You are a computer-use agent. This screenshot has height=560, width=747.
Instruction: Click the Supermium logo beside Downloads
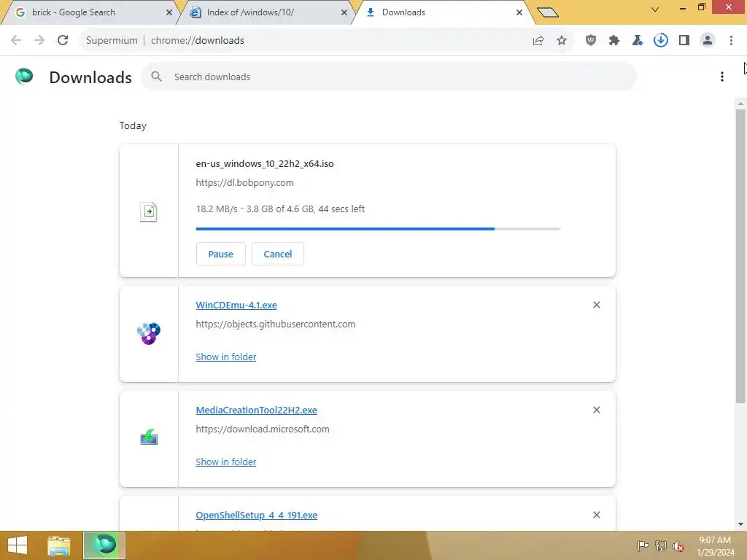pyautogui.click(x=24, y=76)
